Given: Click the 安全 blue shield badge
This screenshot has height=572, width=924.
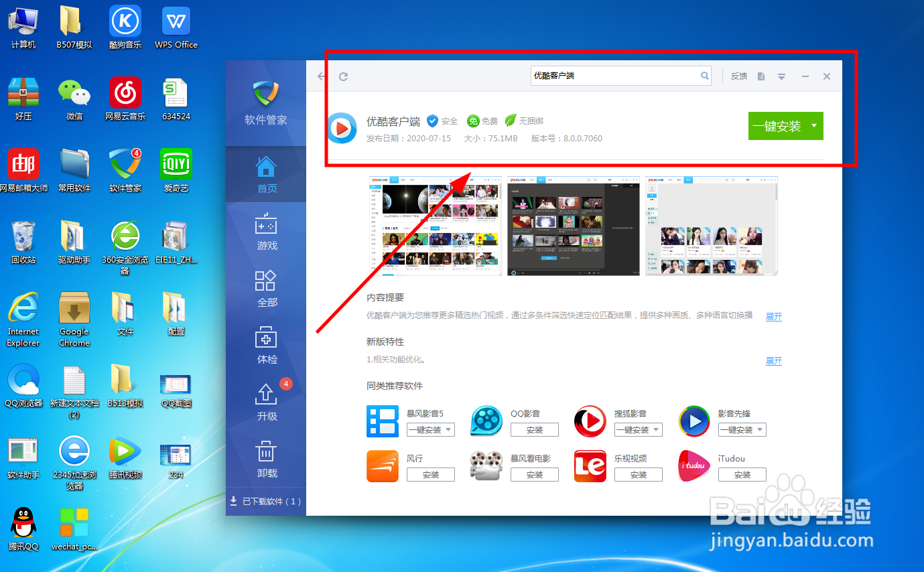Looking at the screenshot, I should pyautogui.click(x=433, y=121).
